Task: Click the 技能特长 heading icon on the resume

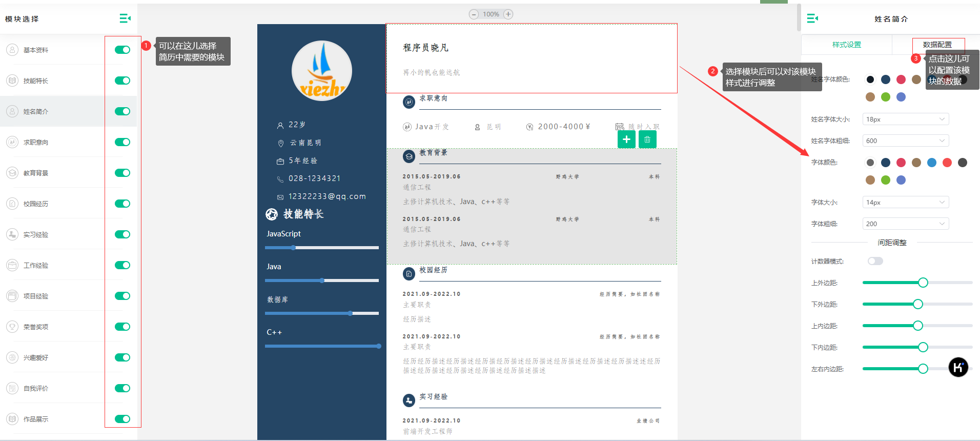Action: [272, 214]
